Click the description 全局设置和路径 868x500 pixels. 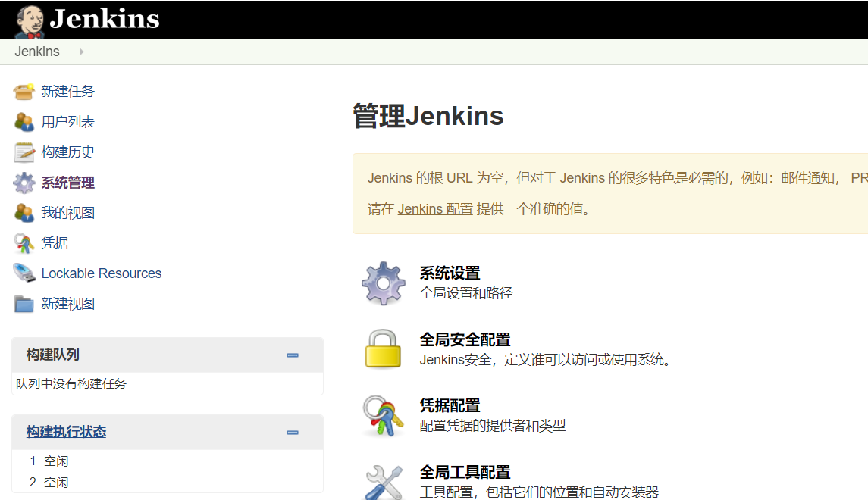(x=466, y=293)
